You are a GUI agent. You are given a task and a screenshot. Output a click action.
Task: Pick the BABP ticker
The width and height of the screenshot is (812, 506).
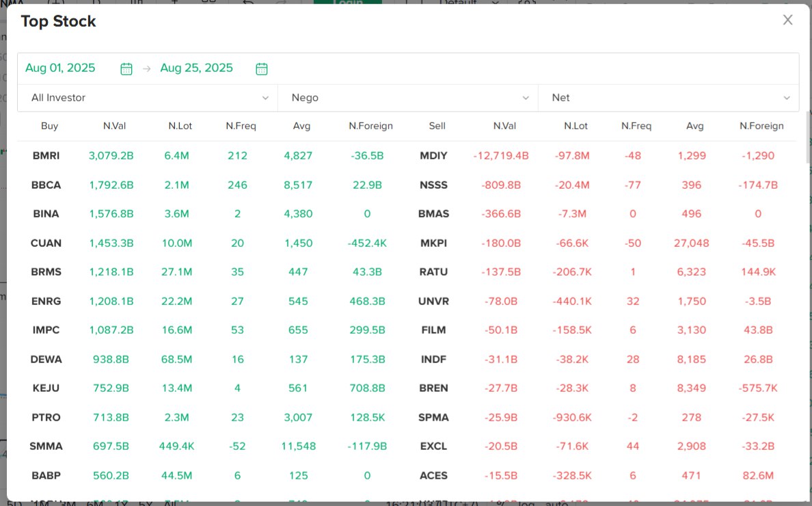46,475
